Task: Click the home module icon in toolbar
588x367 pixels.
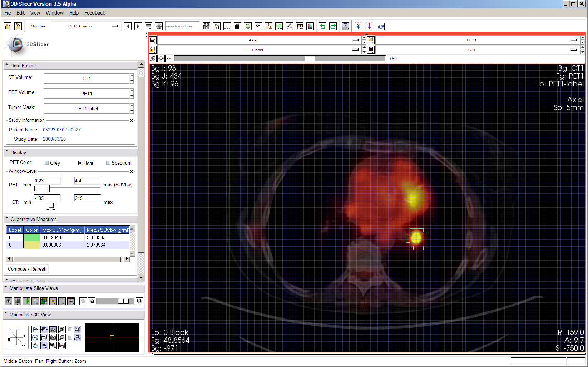Action: [x=217, y=26]
